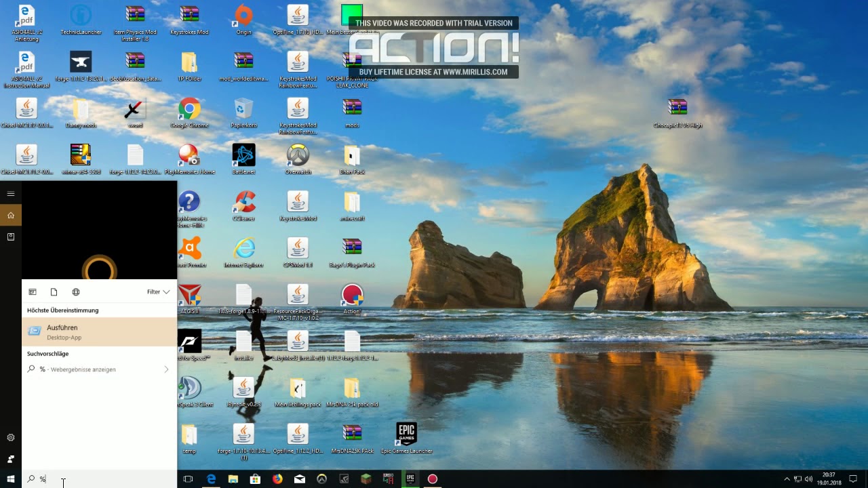Launch Microsoft Edge from the taskbar
Image resolution: width=868 pixels, height=488 pixels.
[211, 479]
